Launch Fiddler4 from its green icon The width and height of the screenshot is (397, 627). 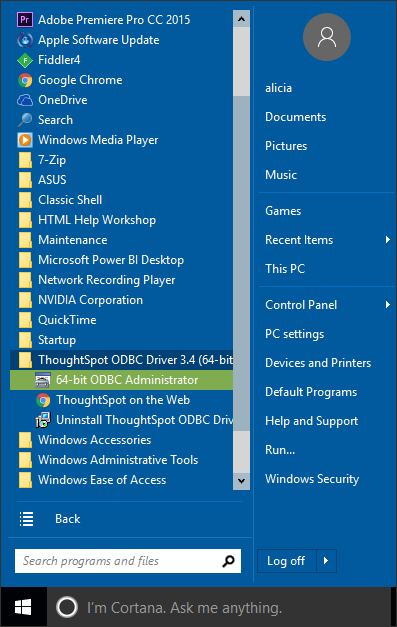click(25, 60)
